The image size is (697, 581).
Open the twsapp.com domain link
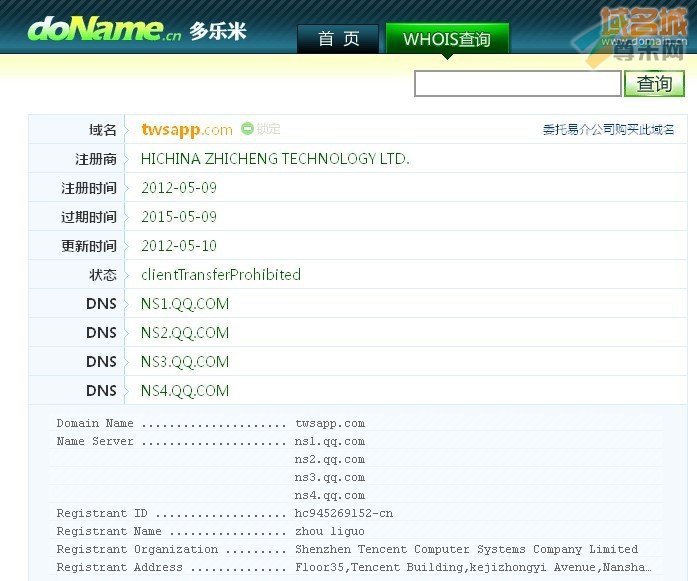coord(187,129)
